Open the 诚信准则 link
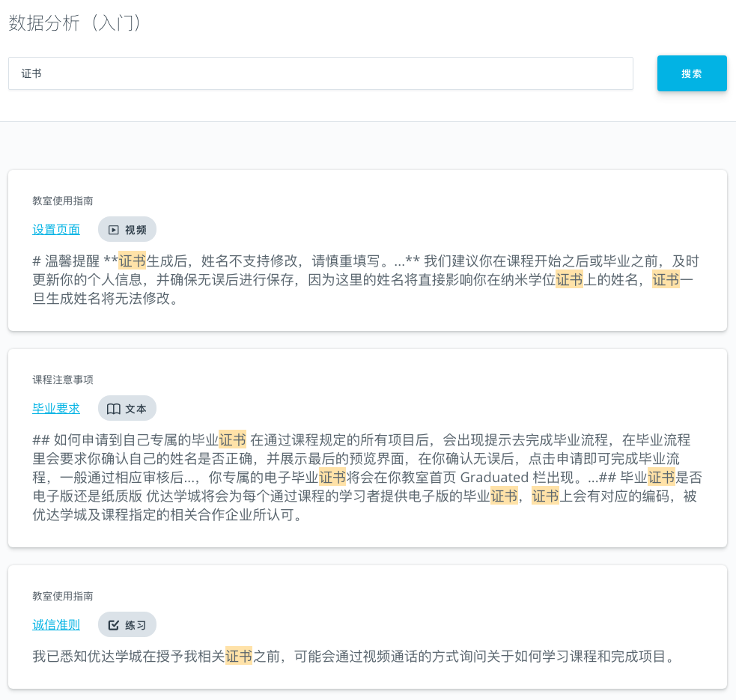The image size is (736, 700). click(56, 625)
